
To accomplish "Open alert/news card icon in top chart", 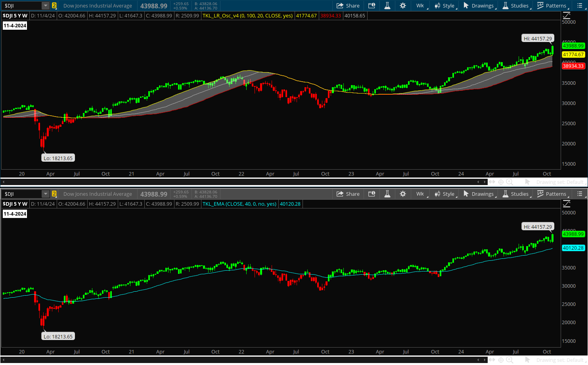I will click(x=372, y=6).
